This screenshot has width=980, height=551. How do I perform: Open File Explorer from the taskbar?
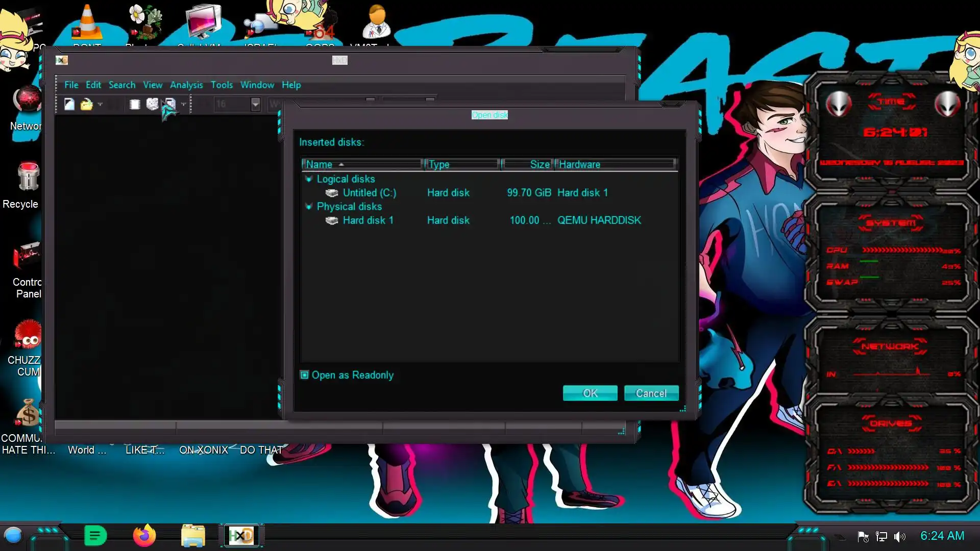tap(193, 536)
